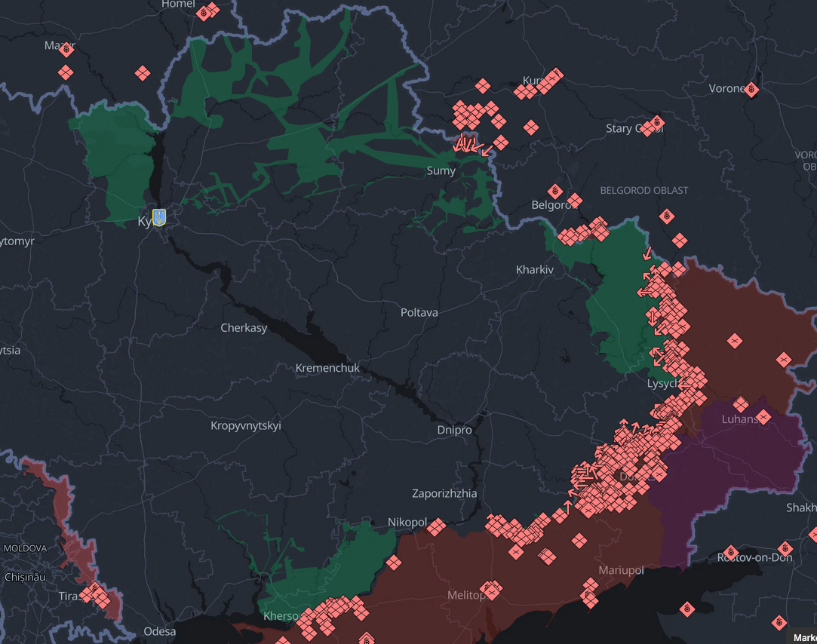Select emblem marker below BELGOROD OBLAST label
Viewport: 817px width, 644px height.
click(667, 216)
